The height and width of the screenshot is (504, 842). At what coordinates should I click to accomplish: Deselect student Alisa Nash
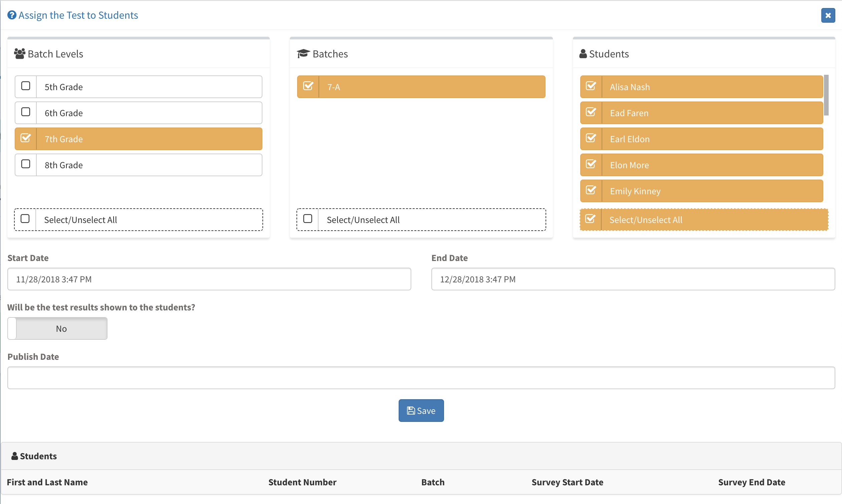[591, 86]
